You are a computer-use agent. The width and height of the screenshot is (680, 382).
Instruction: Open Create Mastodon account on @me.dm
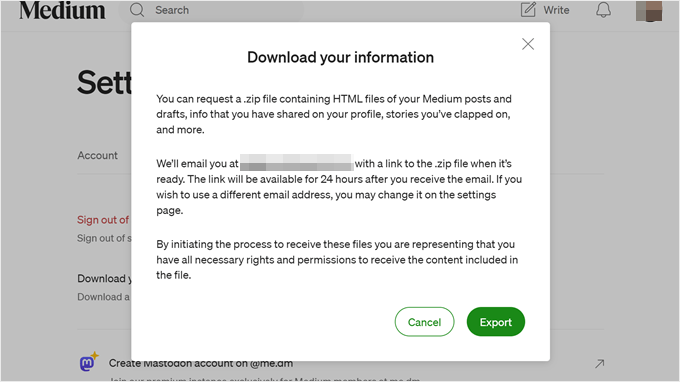(201, 363)
